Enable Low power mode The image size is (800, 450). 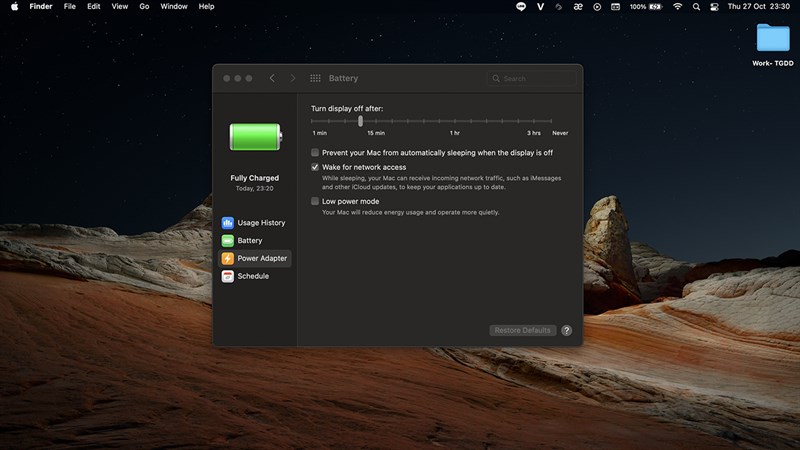(315, 201)
